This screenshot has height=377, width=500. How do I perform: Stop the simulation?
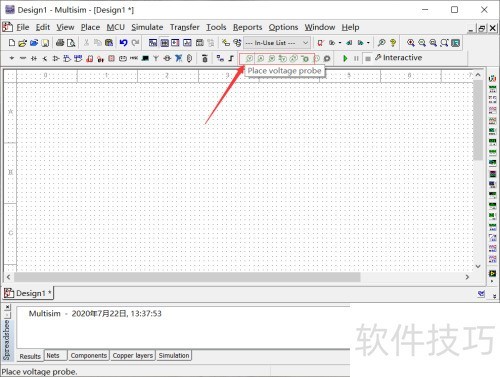click(367, 58)
